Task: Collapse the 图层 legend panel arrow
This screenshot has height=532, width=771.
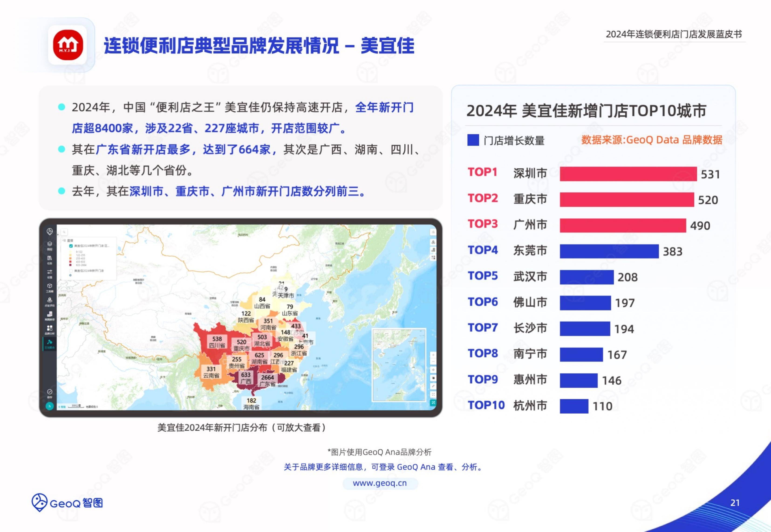Action: 64,240
